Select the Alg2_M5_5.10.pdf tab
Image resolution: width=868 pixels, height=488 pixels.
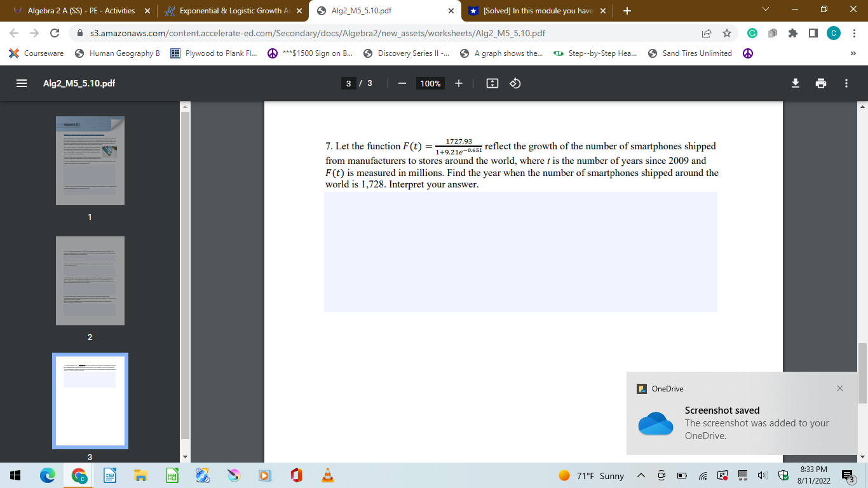(x=386, y=11)
